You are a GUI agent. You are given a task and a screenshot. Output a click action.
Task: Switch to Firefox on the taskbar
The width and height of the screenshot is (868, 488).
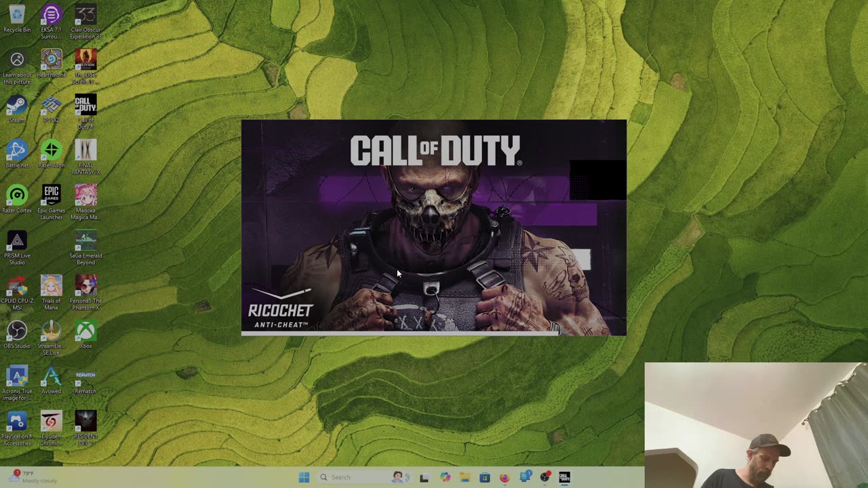click(505, 477)
